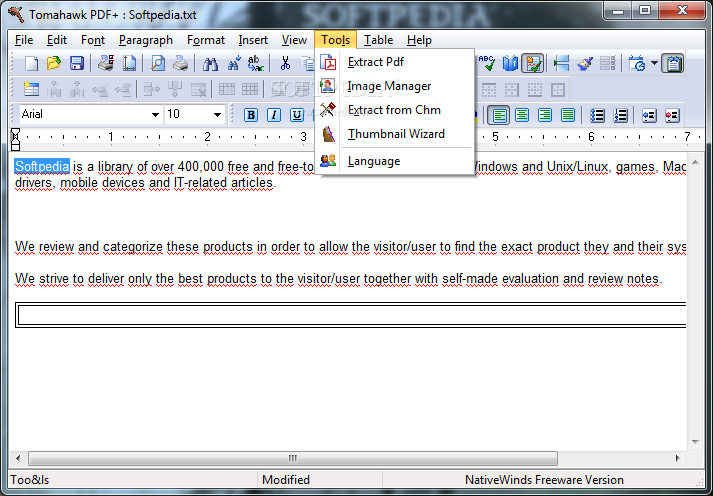Click the highlighted word Softpedia in document
The image size is (713, 496).
[x=42, y=167]
